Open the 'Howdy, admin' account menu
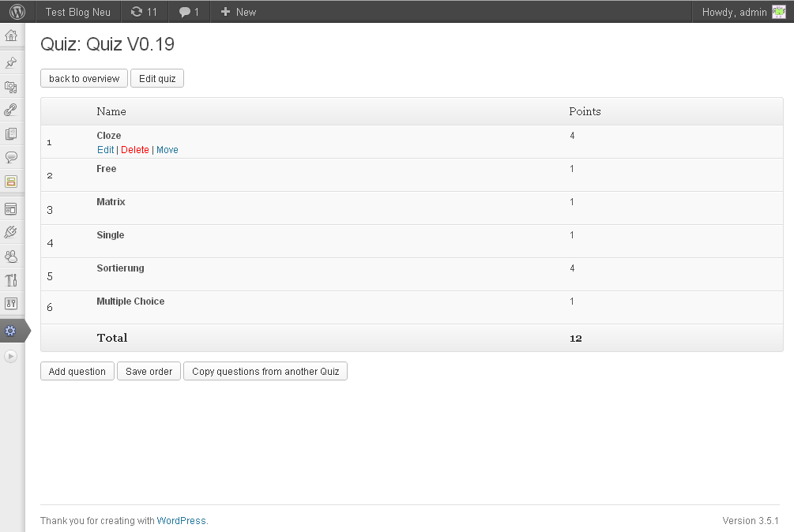 point(743,12)
